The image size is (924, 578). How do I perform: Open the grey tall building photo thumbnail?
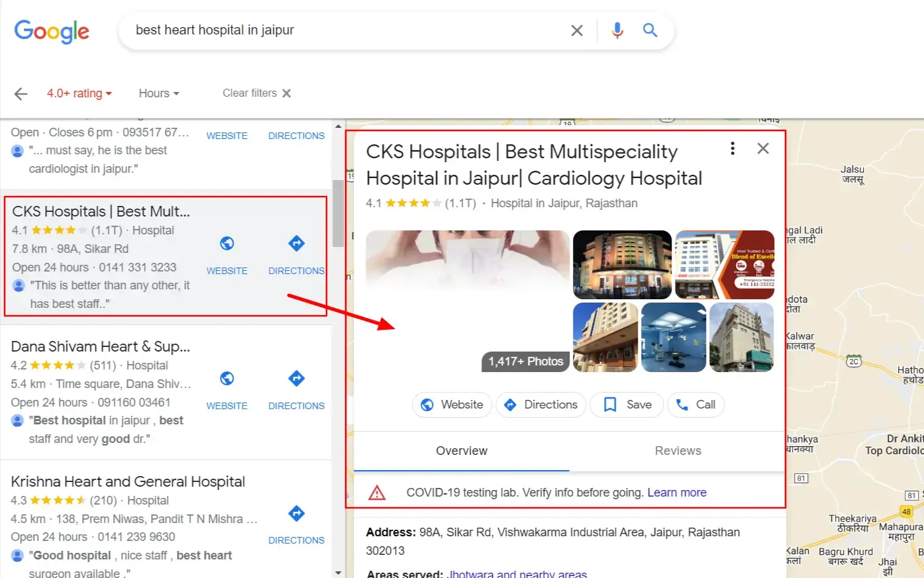coord(742,338)
